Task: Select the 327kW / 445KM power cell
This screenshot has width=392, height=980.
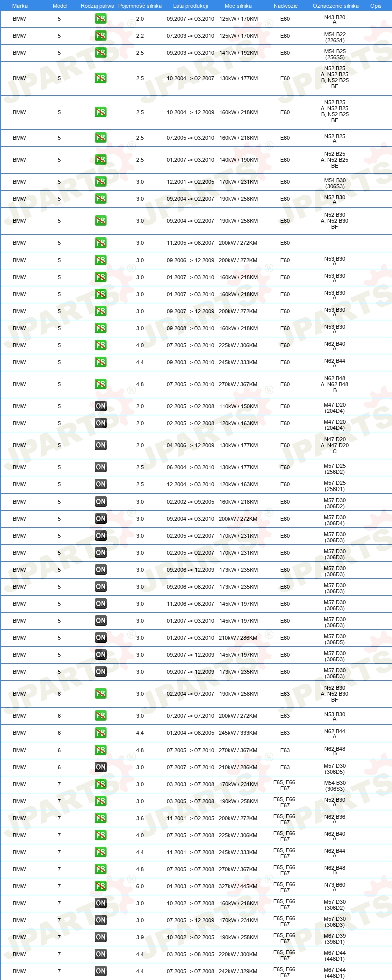Action: click(x=238, y=886)
